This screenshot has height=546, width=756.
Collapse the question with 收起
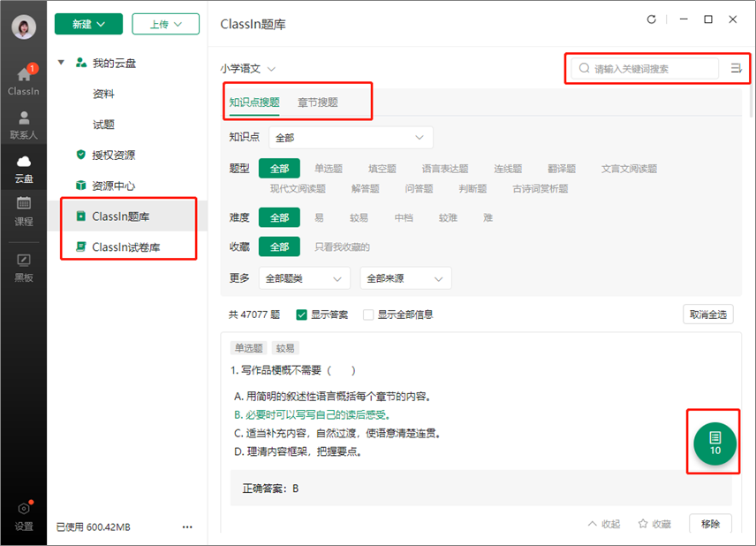604,524
